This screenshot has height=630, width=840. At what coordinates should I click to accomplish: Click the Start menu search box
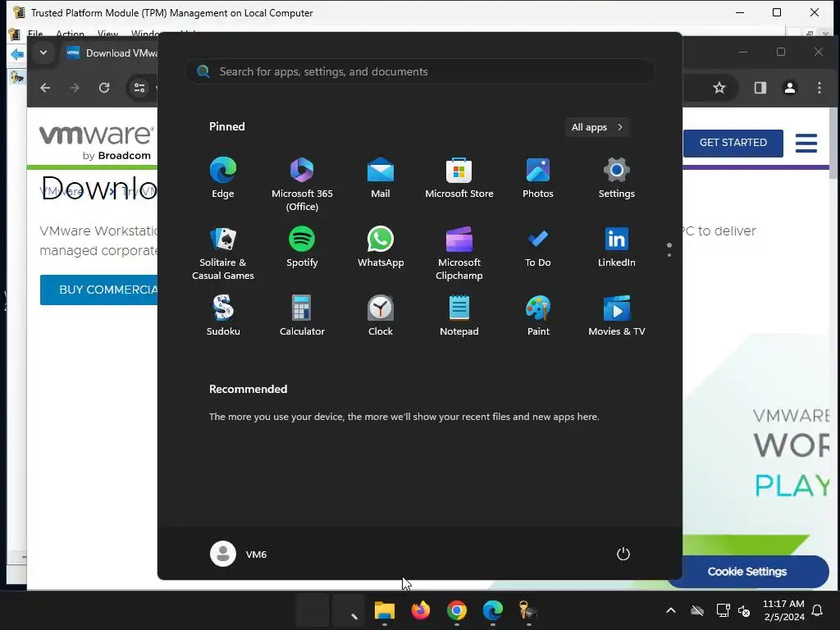pos(420,71)
